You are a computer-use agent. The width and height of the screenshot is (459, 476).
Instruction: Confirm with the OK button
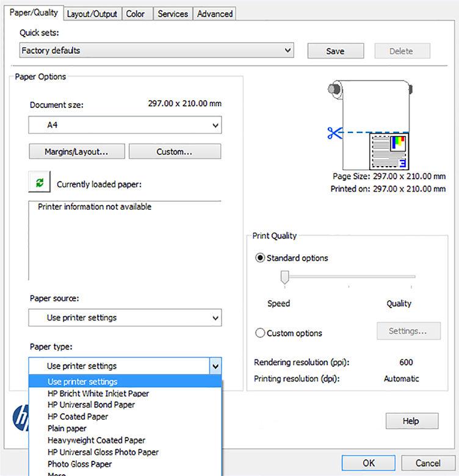tap(368, 463)
